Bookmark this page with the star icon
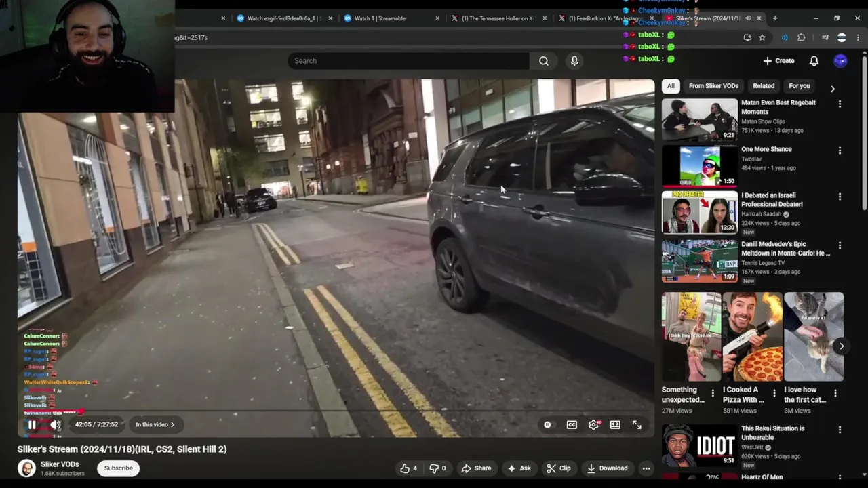This screenshot has height=488, width=868. [762, 38]
